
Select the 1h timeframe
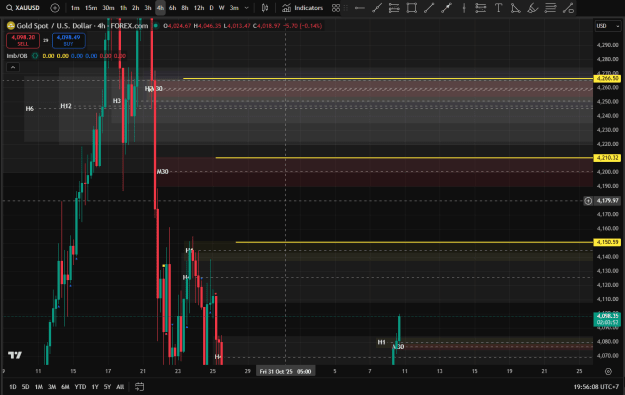coord(124,8)
